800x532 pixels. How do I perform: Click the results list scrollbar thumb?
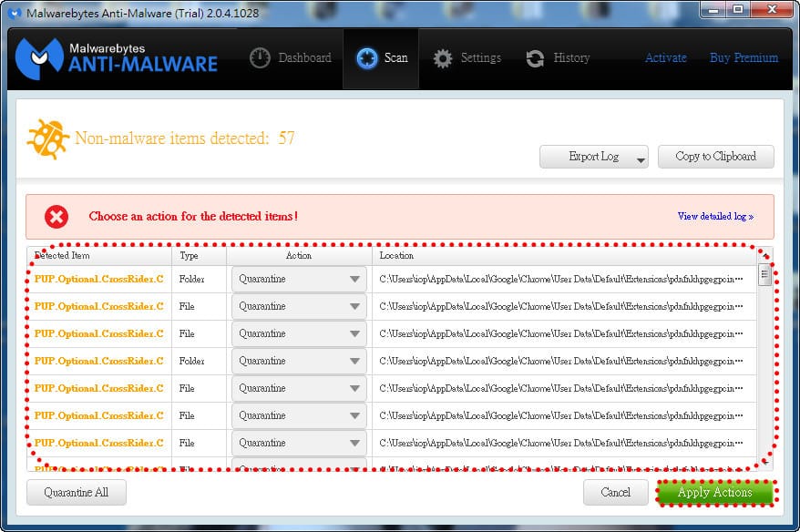click(x=764, y=275)
